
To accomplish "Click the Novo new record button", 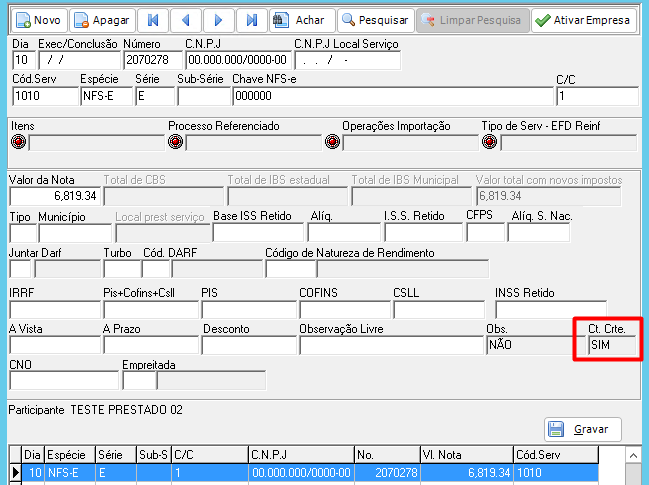I will [38, 20].
